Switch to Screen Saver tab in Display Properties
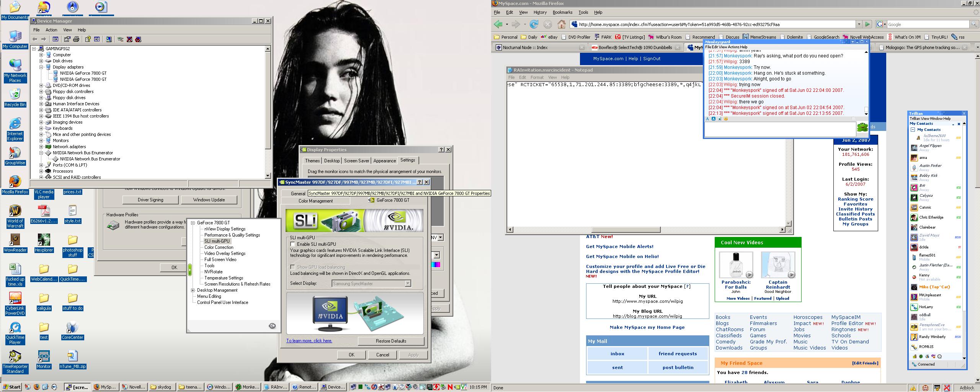The height and width of the screenshot is (392, 980). pos(356,161)
